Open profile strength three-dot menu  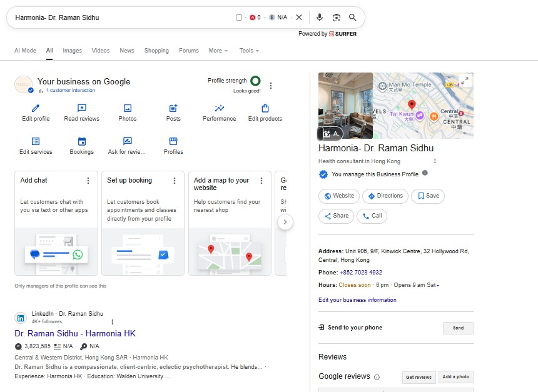[x=271, y=86]
